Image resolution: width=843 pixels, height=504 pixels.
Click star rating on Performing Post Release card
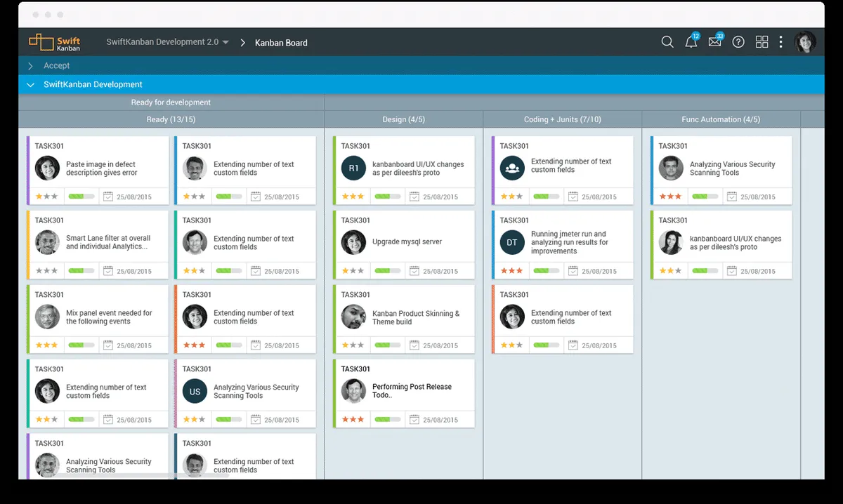tap(353, 420)
